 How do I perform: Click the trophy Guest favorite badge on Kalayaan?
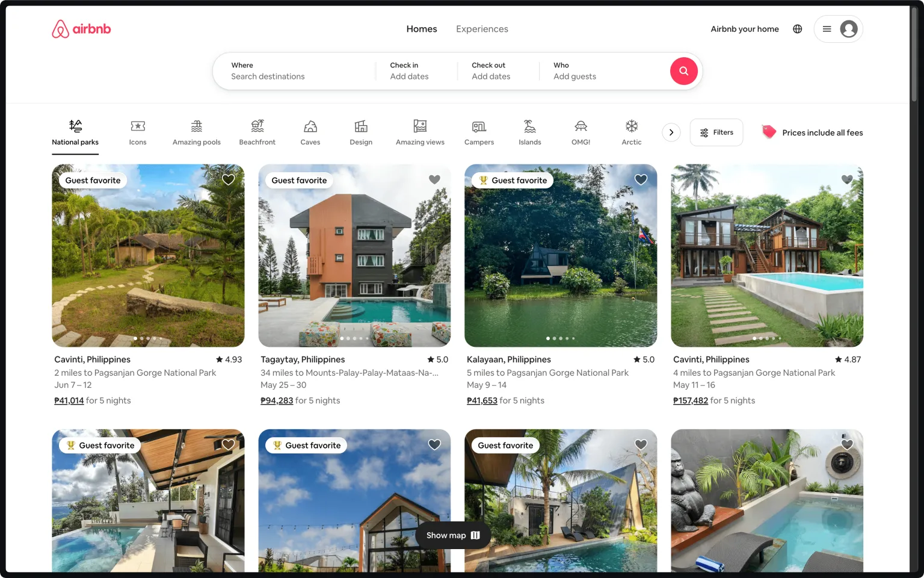point(513,180)
